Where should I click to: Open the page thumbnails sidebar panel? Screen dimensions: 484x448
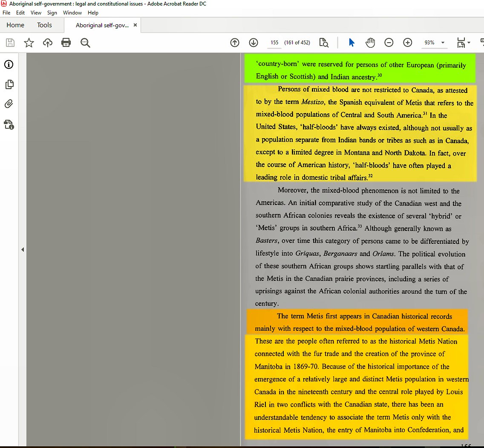coord(9,84)
